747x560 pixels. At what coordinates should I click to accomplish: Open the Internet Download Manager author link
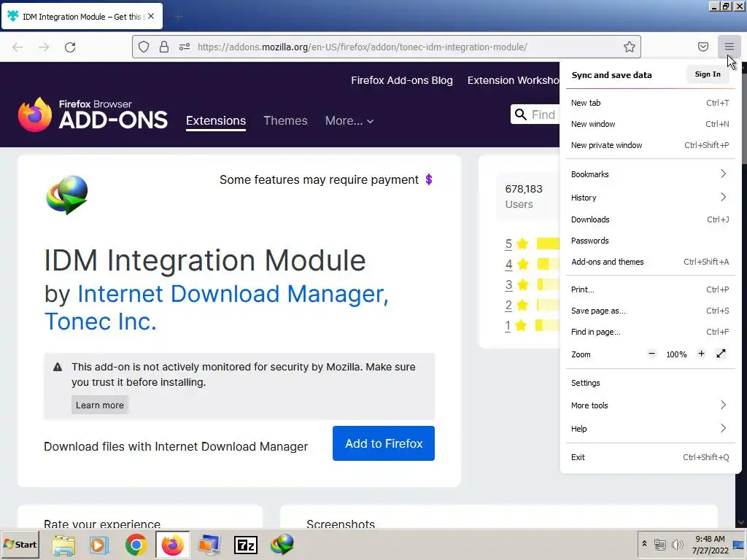pyautogui.click(x=233, y=294)
